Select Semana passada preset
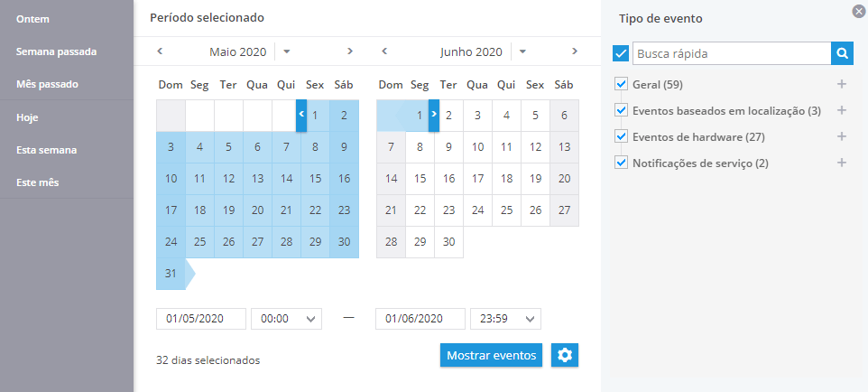 click(57, 51)
